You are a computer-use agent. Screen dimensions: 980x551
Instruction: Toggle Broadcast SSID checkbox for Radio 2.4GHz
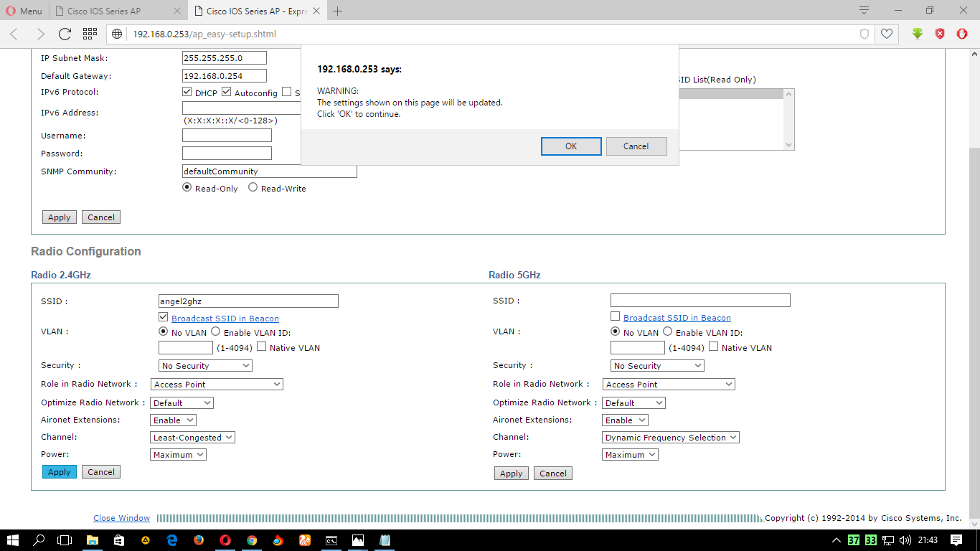point(163,317)
